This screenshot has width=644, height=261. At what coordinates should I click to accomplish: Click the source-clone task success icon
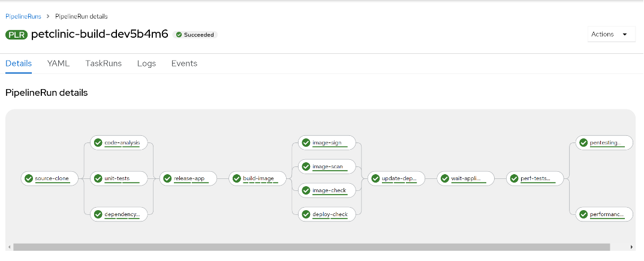(x=29, y=178)
